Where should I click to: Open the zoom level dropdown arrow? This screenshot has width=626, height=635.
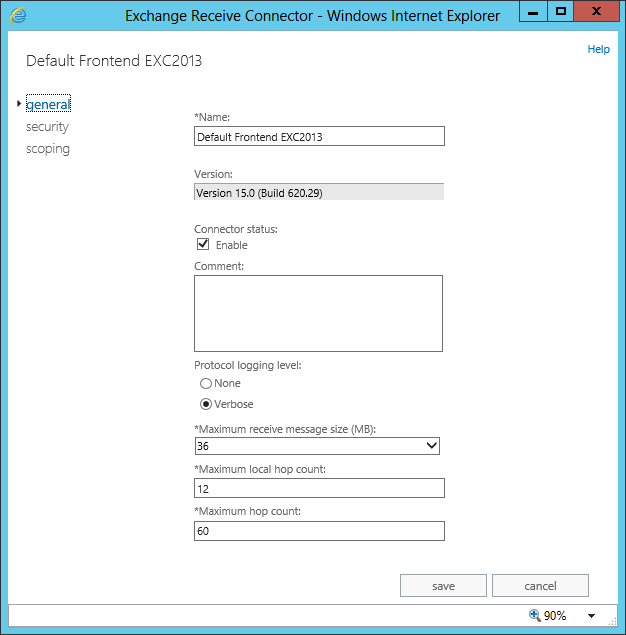coord(591,616)
